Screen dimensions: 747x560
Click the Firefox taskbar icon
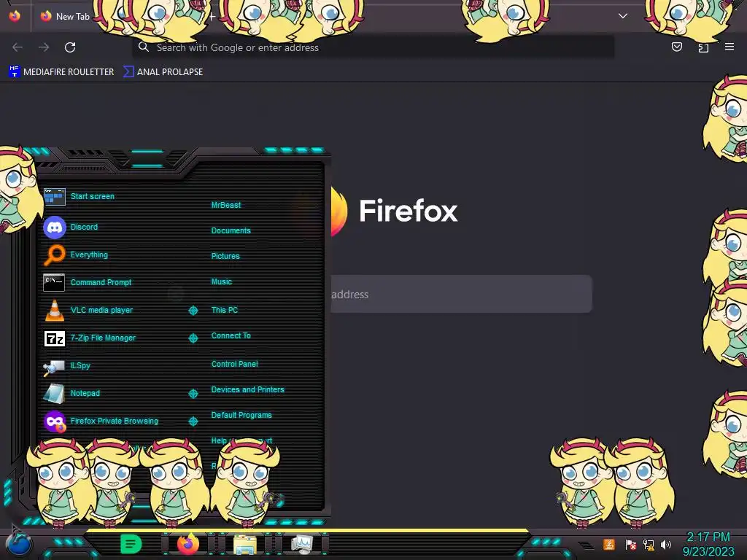point(187,544)
